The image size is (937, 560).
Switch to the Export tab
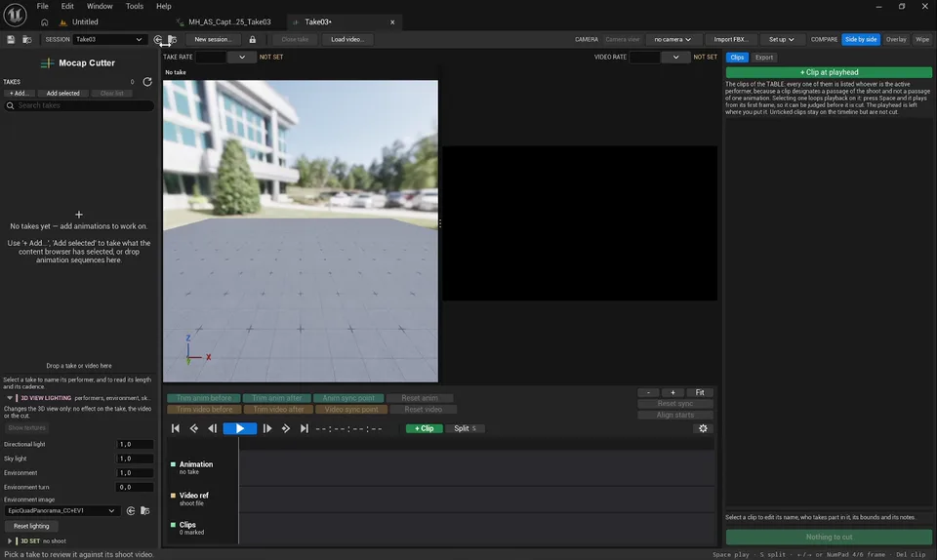tap(763, 58)
